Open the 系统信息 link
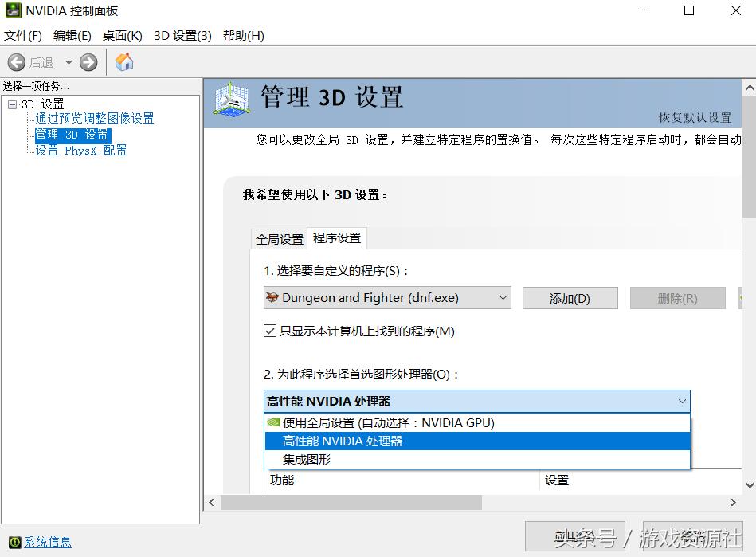 pyautogui.click(x=46, y=542)
